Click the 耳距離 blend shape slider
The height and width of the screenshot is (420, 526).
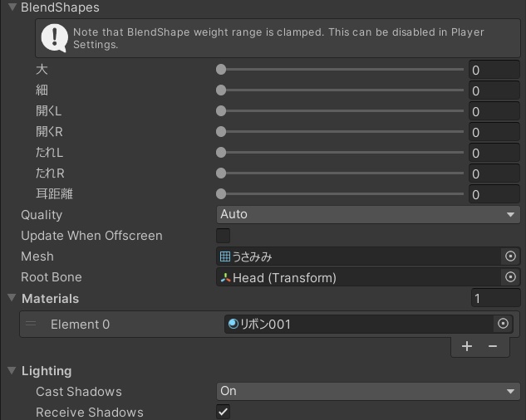tap(342, 194)
